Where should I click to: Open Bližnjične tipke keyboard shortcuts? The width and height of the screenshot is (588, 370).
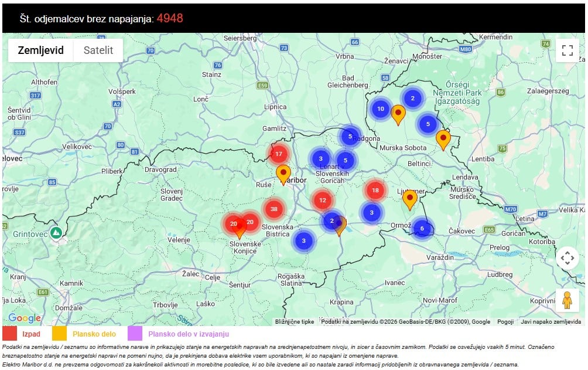coord(295,321)
